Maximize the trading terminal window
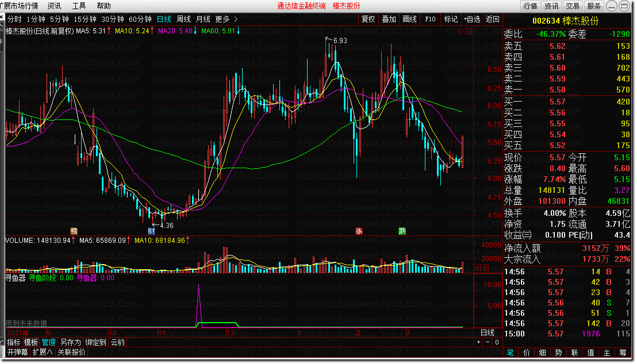Image resolution: width=637 pixels, height=364 pixels. [624, 6]
